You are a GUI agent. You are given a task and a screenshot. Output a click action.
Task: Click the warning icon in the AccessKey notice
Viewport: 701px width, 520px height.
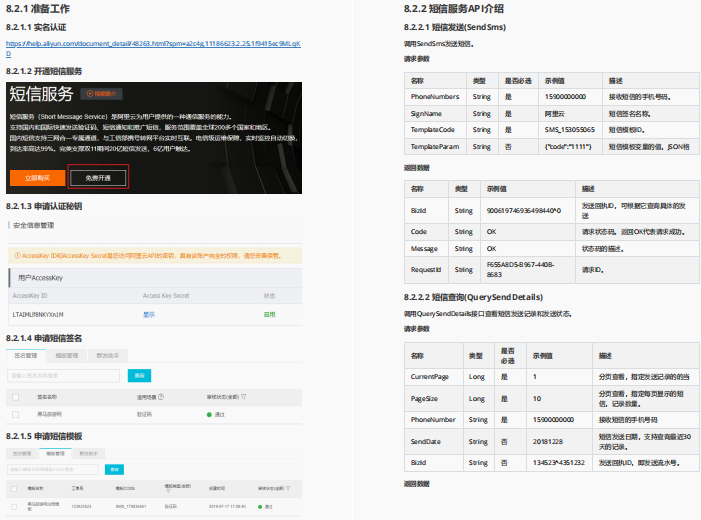17,256
